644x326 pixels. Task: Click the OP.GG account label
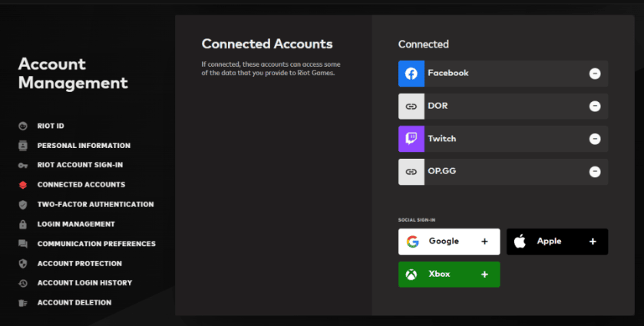(442, 171)
